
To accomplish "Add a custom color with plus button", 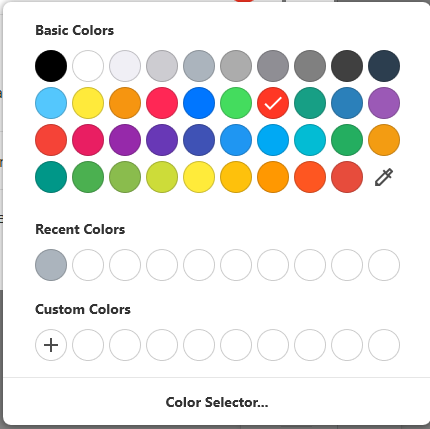I will pyautogui.click(x=51, y=345).
